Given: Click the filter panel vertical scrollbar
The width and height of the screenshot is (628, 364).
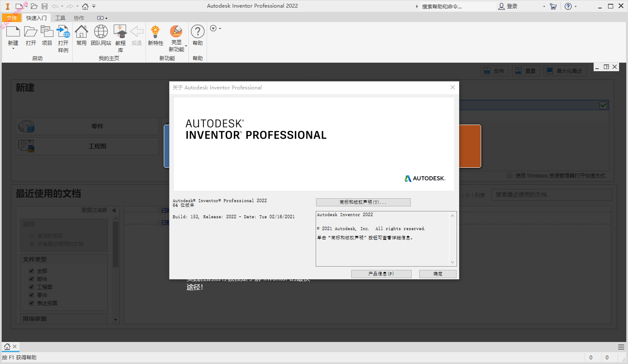Looking at the screenshot, I should (115, 244).
